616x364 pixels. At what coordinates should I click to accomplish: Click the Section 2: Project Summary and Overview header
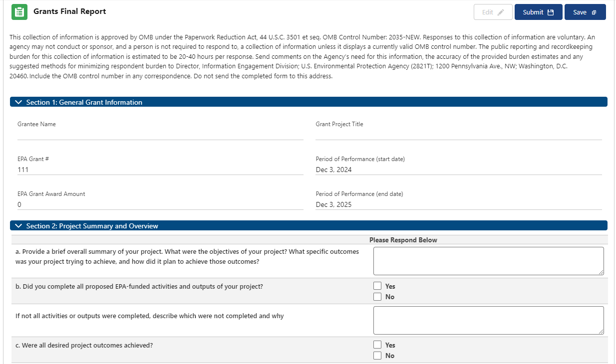coord(92,226)
